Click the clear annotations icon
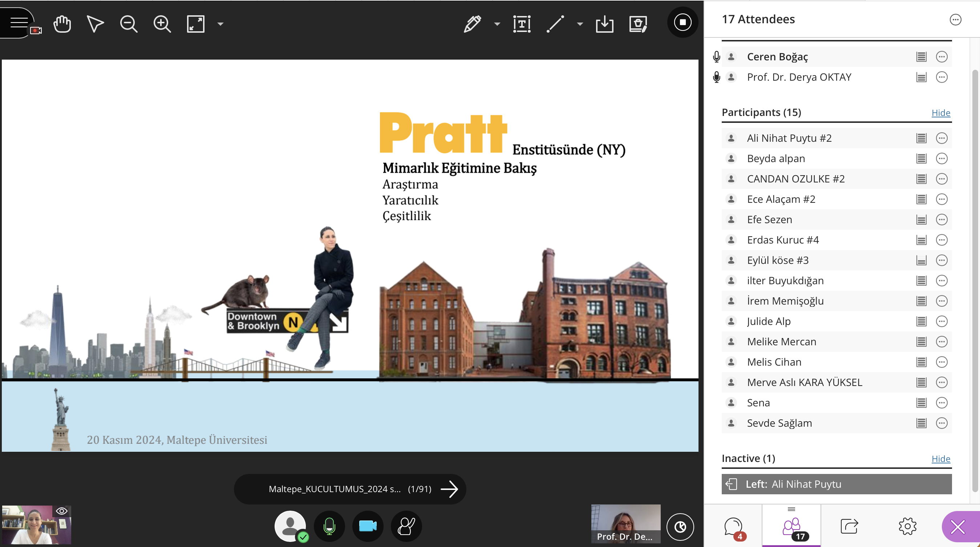 638,24
